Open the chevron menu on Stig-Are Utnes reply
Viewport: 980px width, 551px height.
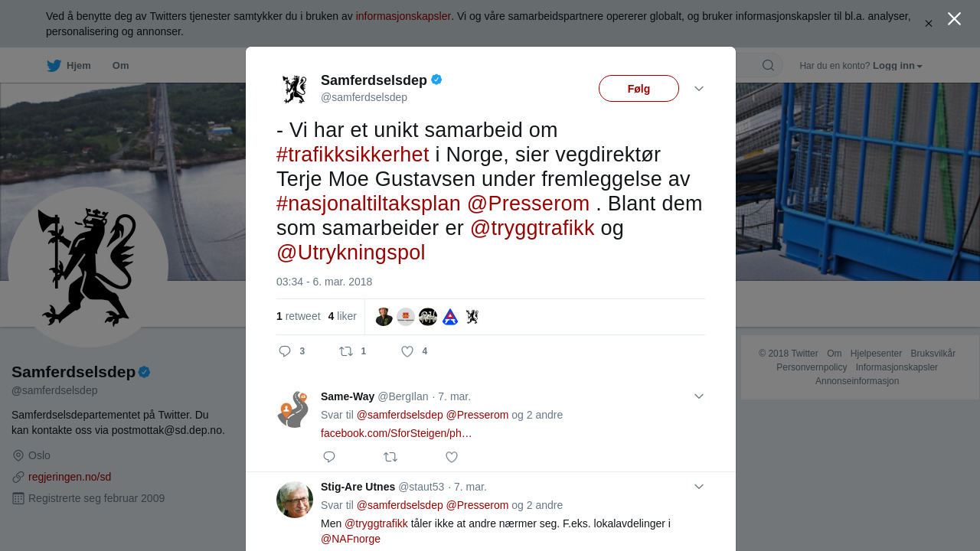tap(699, 487)
